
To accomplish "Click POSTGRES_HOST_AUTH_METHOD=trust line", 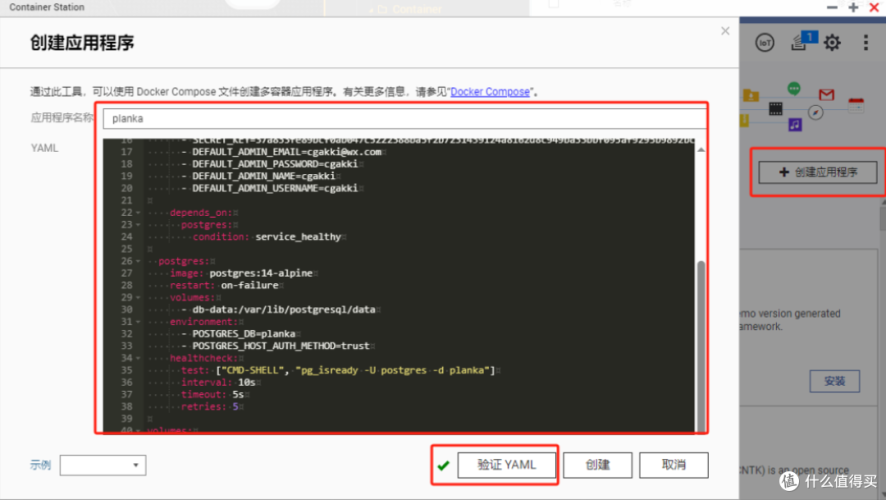I will click(281, 346).
